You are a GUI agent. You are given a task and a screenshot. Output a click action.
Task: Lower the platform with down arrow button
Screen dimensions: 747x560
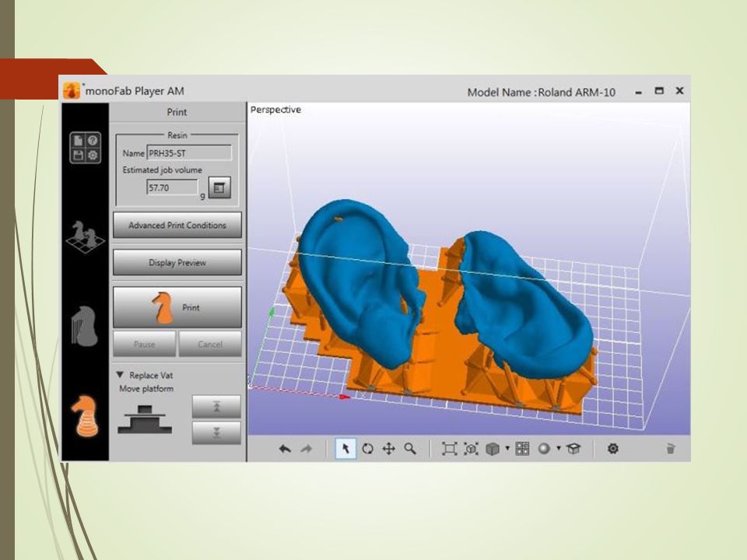pos(216,432)
